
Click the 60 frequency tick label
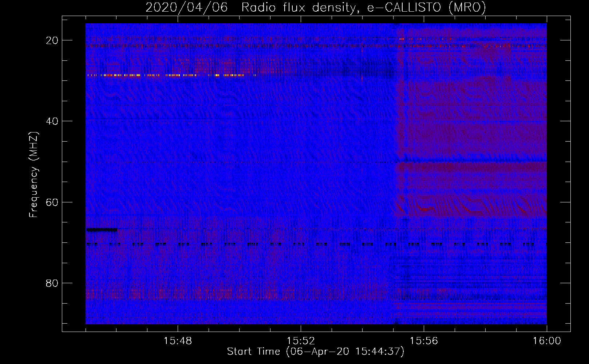pos(52,202)
